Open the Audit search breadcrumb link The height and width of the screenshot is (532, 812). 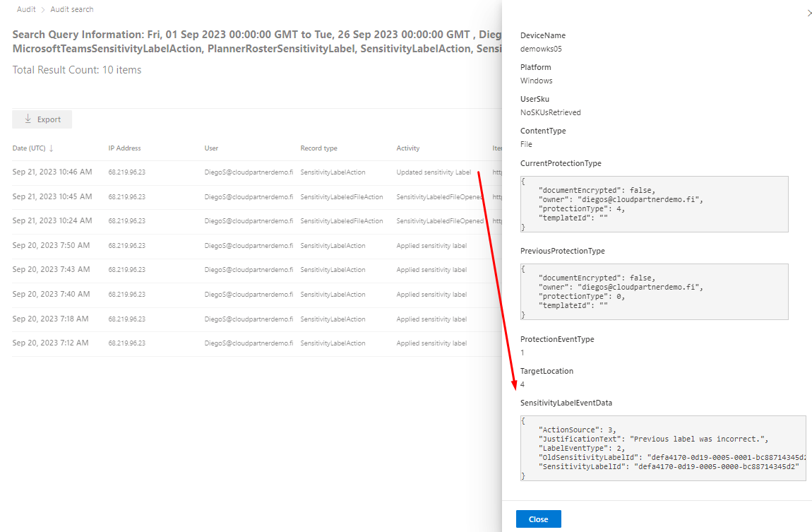point(72,9)
